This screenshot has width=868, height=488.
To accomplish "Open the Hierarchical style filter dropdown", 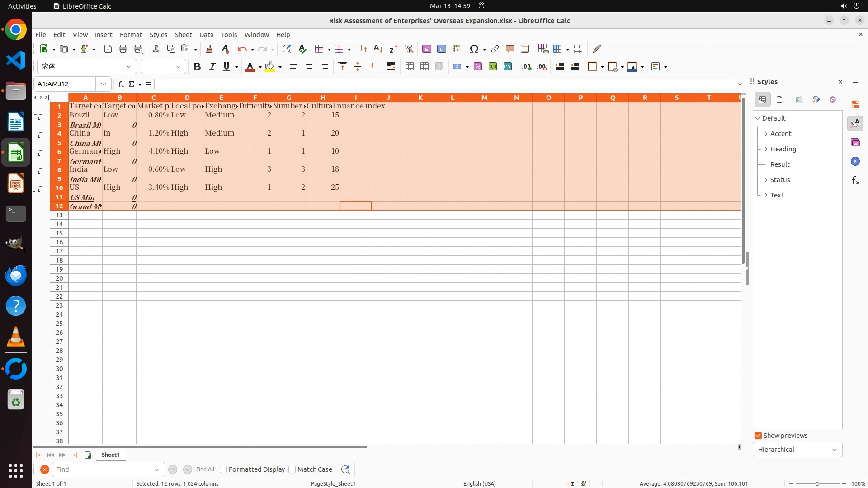I will (x=797, y=450).
